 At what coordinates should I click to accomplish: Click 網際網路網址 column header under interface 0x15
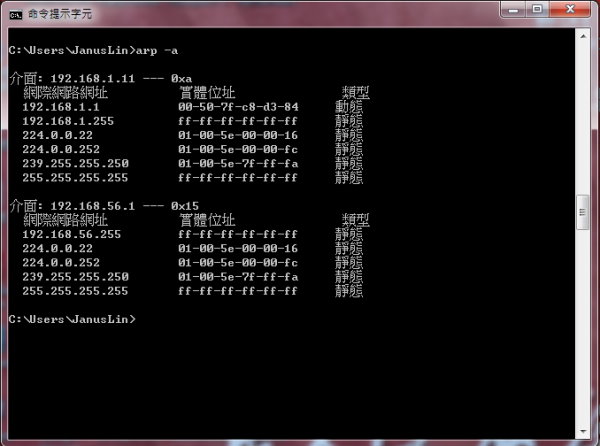click(62, 220)
